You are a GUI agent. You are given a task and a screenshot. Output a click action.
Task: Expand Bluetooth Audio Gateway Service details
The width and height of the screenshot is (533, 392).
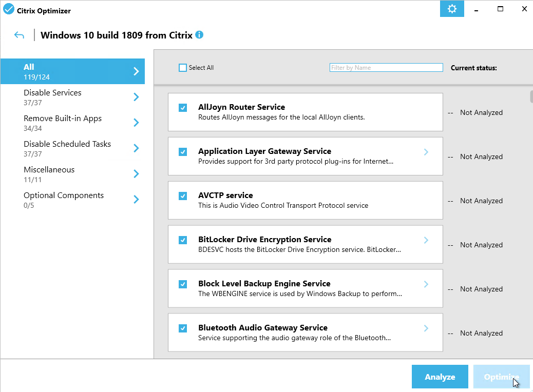click(426, 328)
